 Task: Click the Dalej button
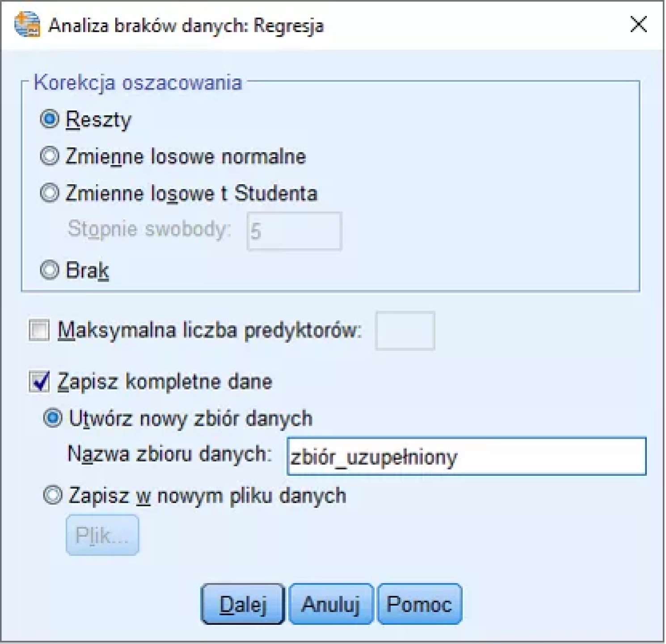(x=243, y=604)
